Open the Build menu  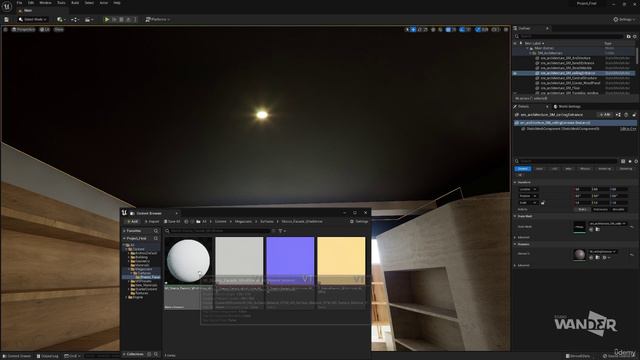75,3
